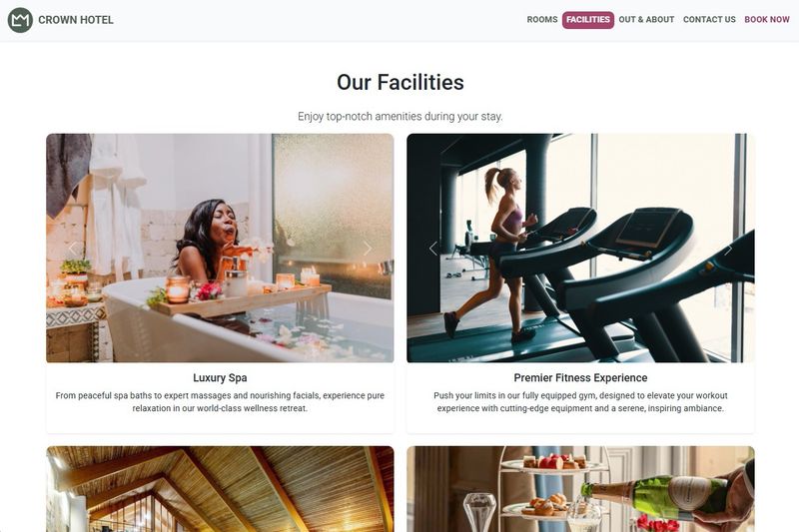The width and height of the screenshot is (799, 532).
Task: Select the Premier Fitness Experience heading
Action: pyautogui.click(x=580, y=377)
